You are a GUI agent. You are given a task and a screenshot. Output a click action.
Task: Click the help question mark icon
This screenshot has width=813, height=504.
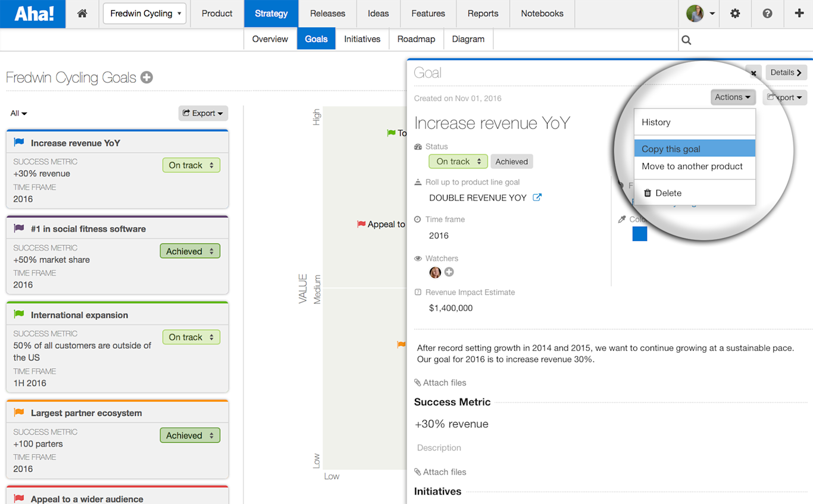click(767, 14)
